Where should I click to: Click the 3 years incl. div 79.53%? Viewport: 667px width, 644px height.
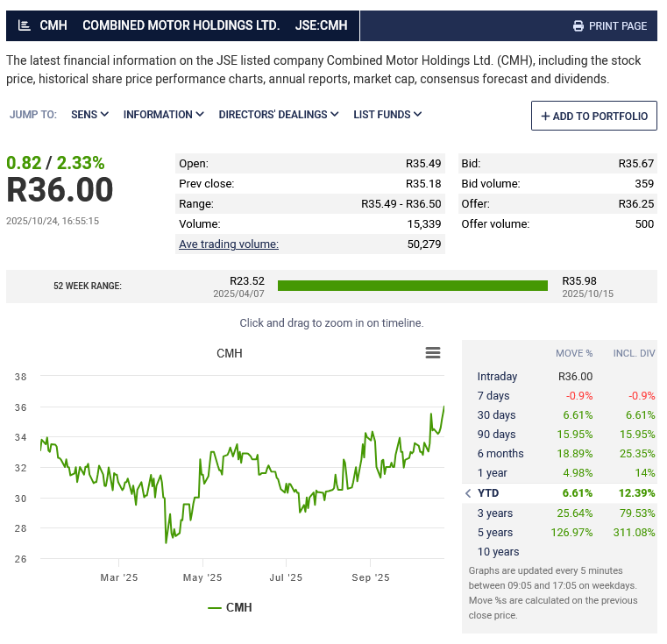(637, 513)
